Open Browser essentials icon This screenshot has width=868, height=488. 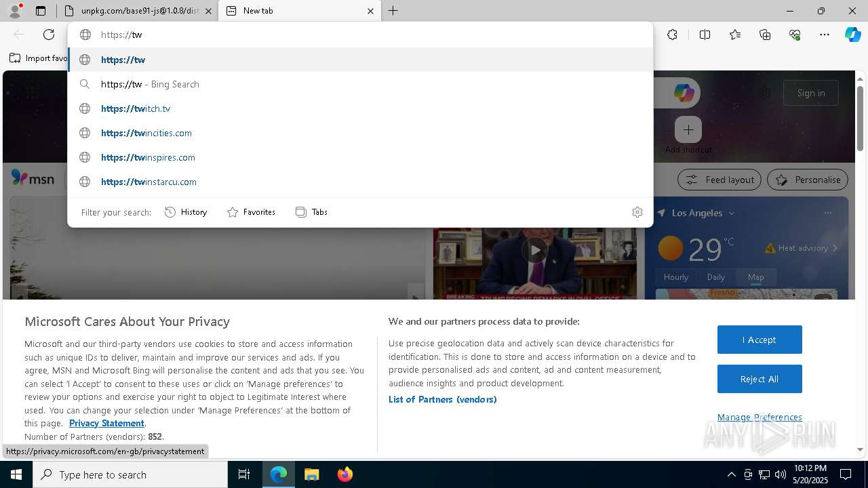click(x=795, y=35)
